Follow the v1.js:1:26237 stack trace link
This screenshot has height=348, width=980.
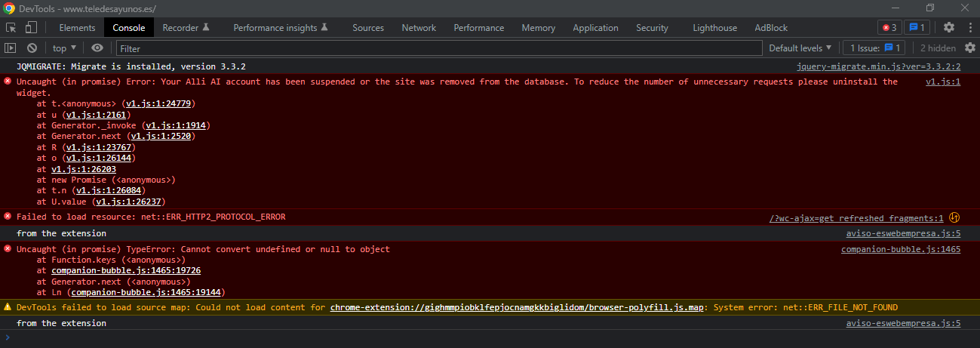129,202
